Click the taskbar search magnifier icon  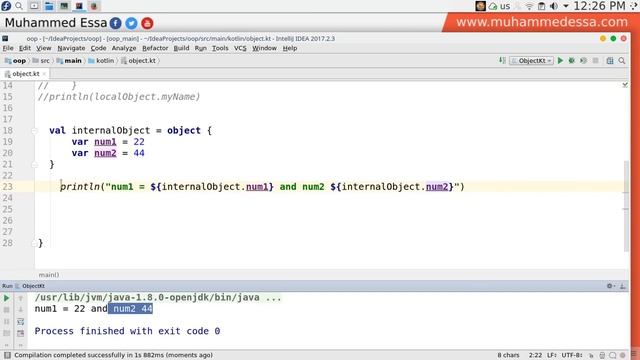[19, 6]
